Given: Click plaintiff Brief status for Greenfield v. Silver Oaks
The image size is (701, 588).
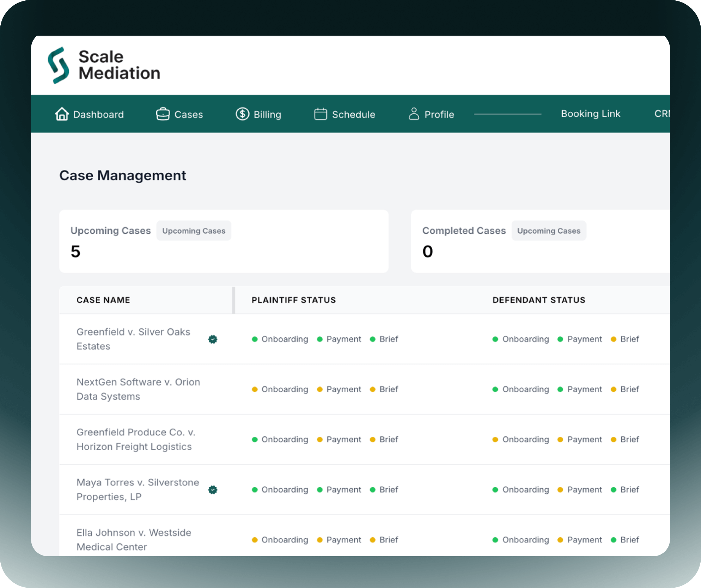Looking at the screenshot, I should (388, 339).
